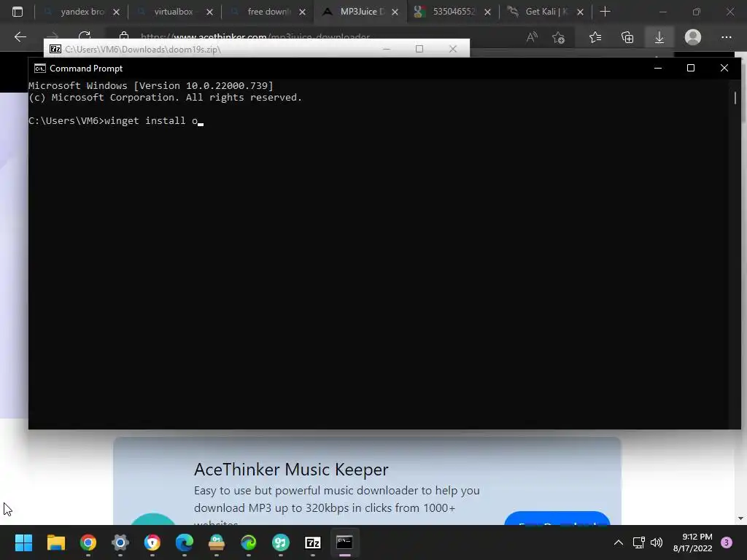Click the winget install command line
Screen dimensions: 747x560
point(116,121)
